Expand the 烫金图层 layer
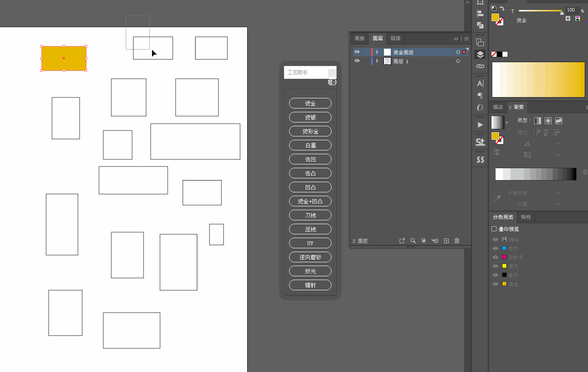Screen dimensions: 588x372 tap(377, 52)
